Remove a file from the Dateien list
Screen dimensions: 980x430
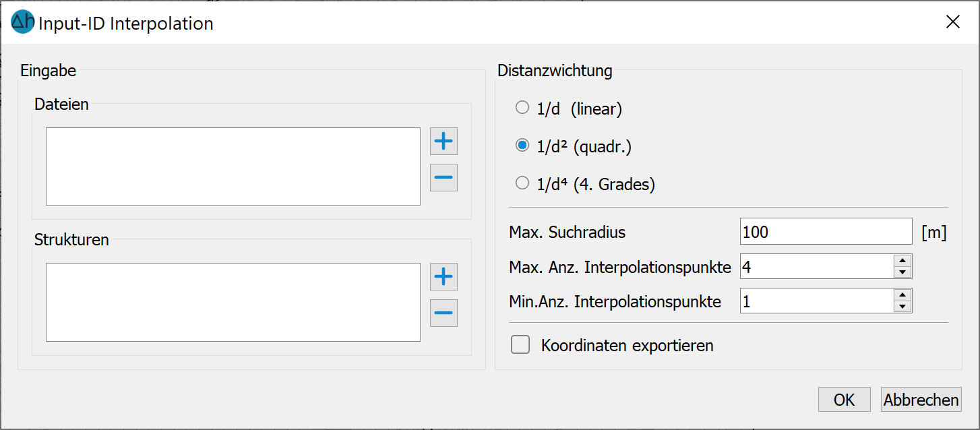tap(443, 178)
